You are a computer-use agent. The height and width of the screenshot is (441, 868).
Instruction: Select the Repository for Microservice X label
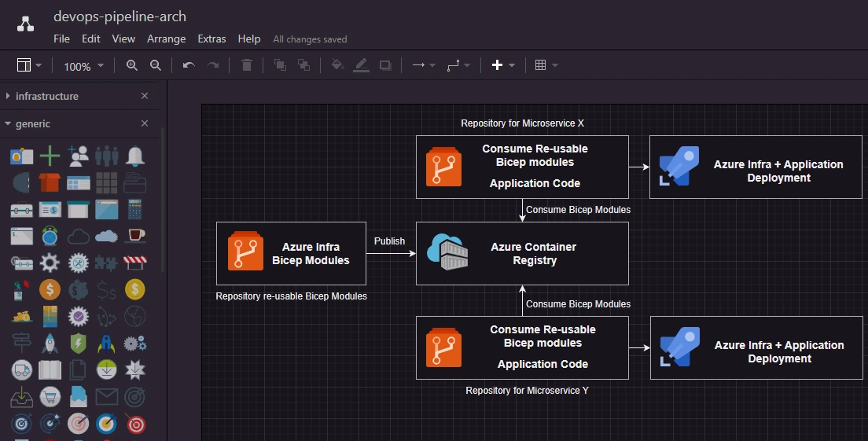[522, 123]
